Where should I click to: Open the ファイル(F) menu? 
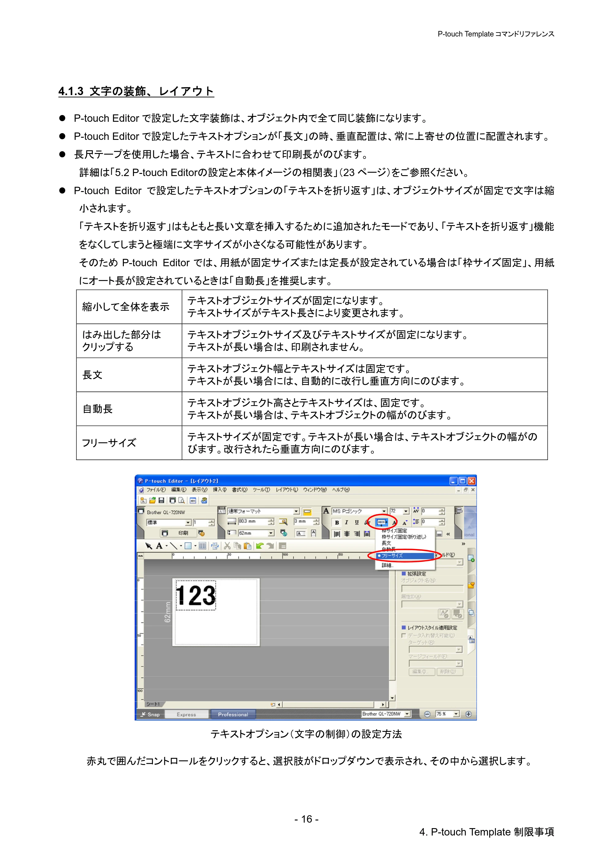(156, 490)
